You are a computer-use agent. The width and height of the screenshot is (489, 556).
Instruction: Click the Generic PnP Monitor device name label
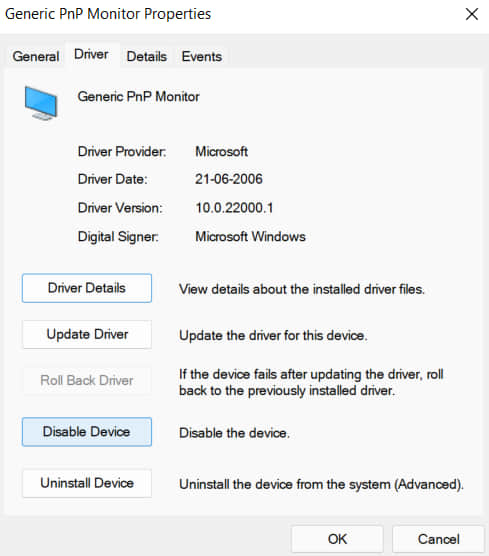(x=138, y=97)
